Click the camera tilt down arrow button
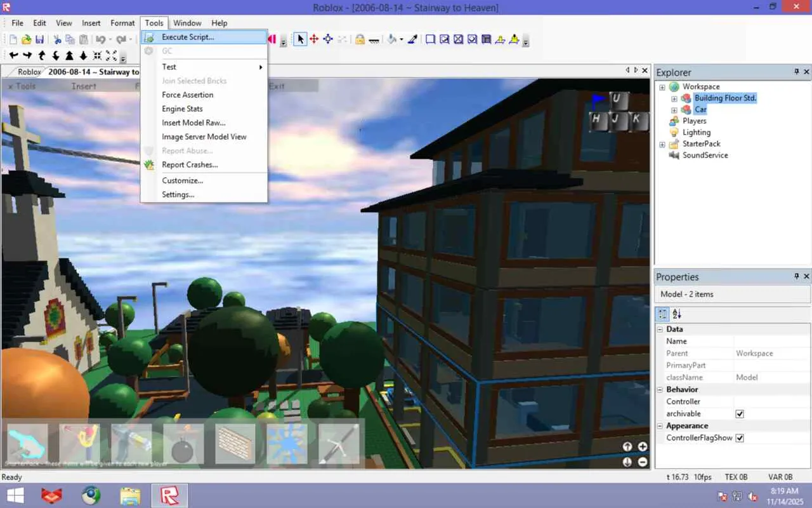Screen dimensions: 812x508 tap(627, 462)
